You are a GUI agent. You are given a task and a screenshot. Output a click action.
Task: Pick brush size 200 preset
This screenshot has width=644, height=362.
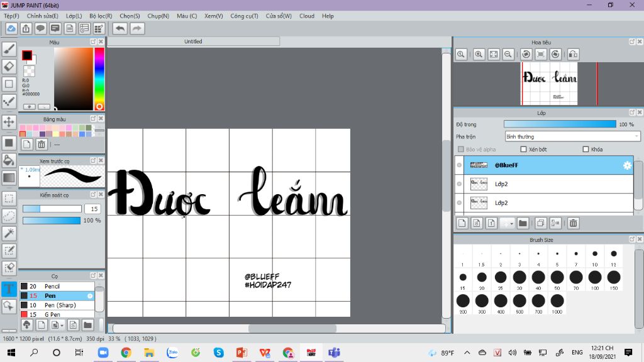[463, 304]
